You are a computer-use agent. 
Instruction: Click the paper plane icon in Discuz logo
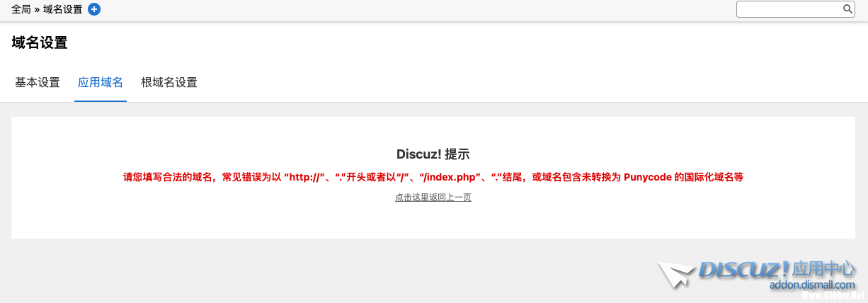(x=675, y=274)
